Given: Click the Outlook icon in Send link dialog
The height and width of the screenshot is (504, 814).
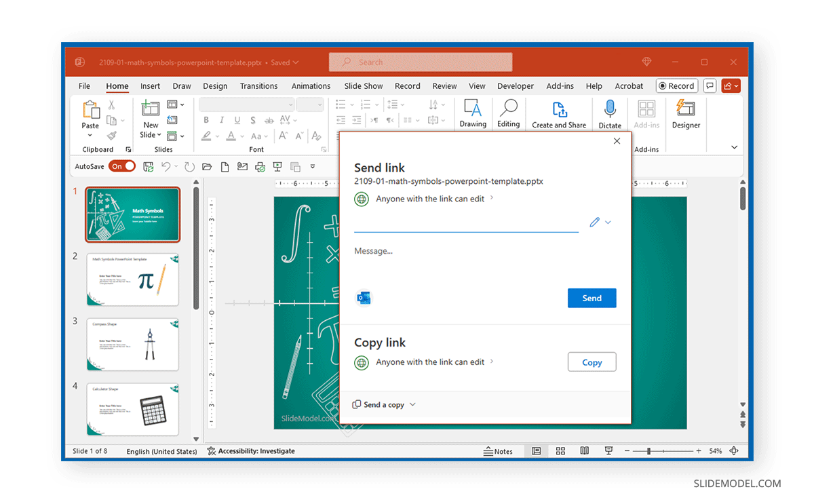Looking at the screenshot, I should 363,298.
